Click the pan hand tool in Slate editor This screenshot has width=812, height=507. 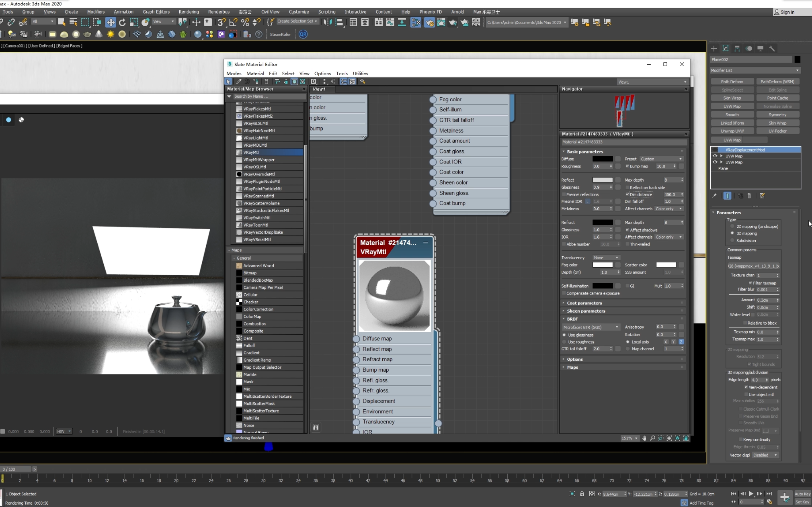point(644,438)
